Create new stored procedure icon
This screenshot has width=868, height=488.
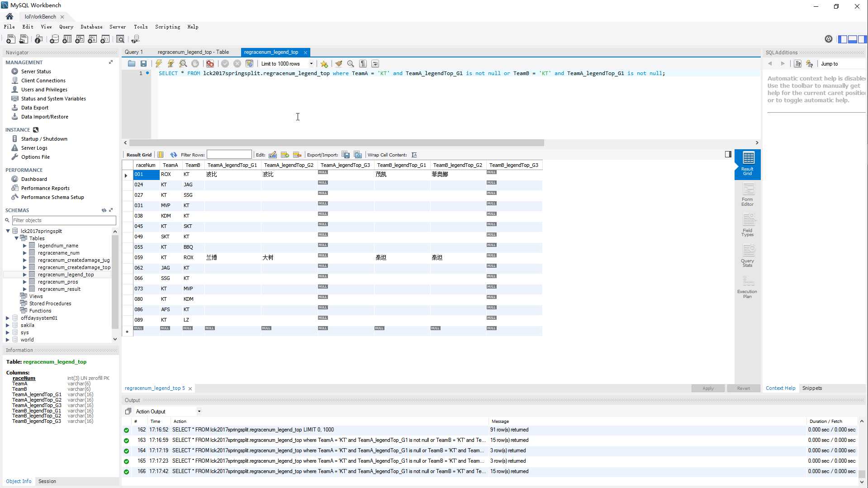click(x=92, y=39)
